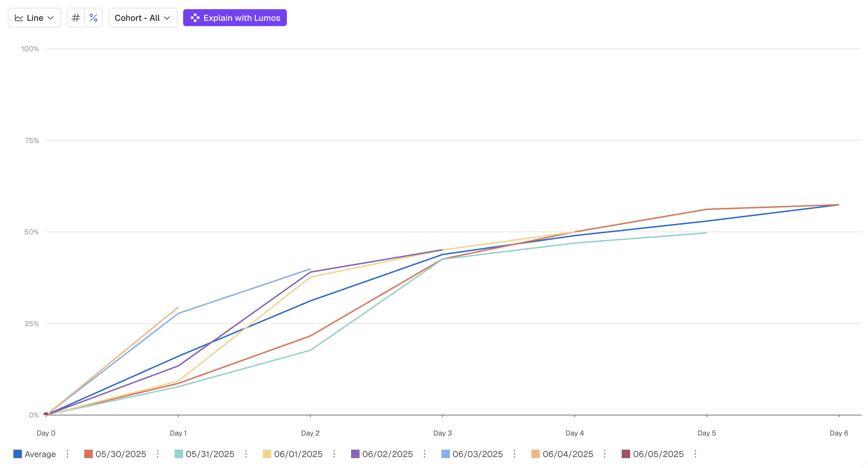Click the 05/30/2025 legend color swatch
The width and height of the screenshot is (868, 468).
[88, 454]
